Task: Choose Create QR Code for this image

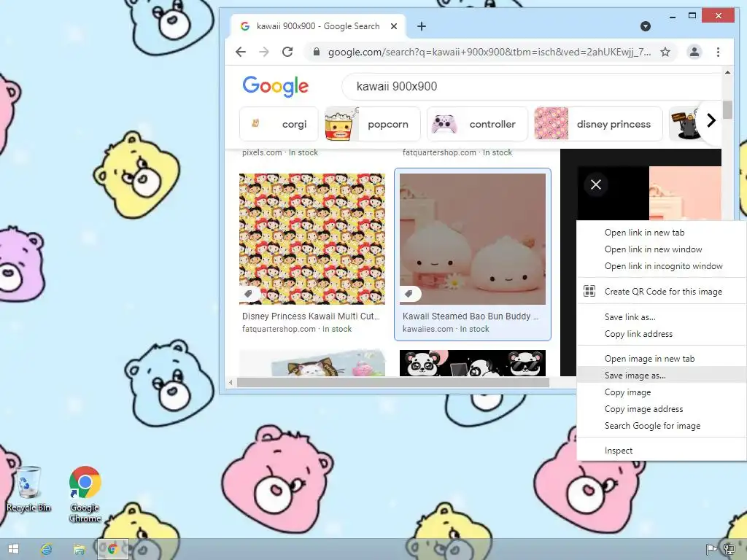Action: pyautogui.click(x=661, y=292)
